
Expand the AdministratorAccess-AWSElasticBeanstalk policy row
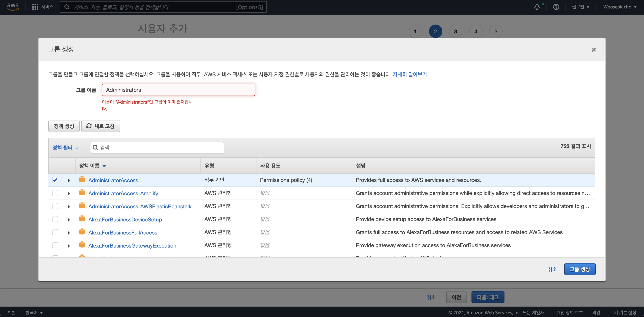pyautogui.click(x=69, y=207)
